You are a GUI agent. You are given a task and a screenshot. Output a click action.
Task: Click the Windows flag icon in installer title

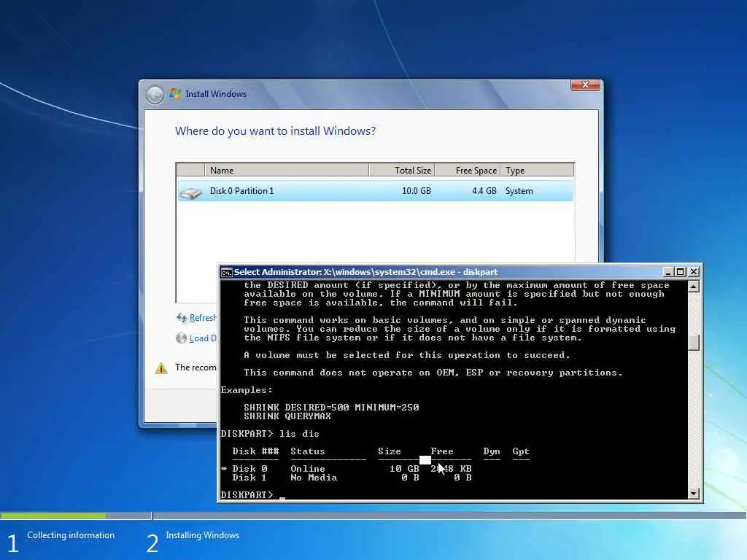click(x=175, y=94)
